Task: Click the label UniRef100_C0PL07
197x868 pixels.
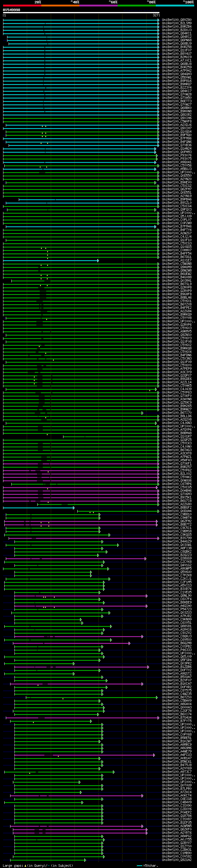Action: point(177,220)
